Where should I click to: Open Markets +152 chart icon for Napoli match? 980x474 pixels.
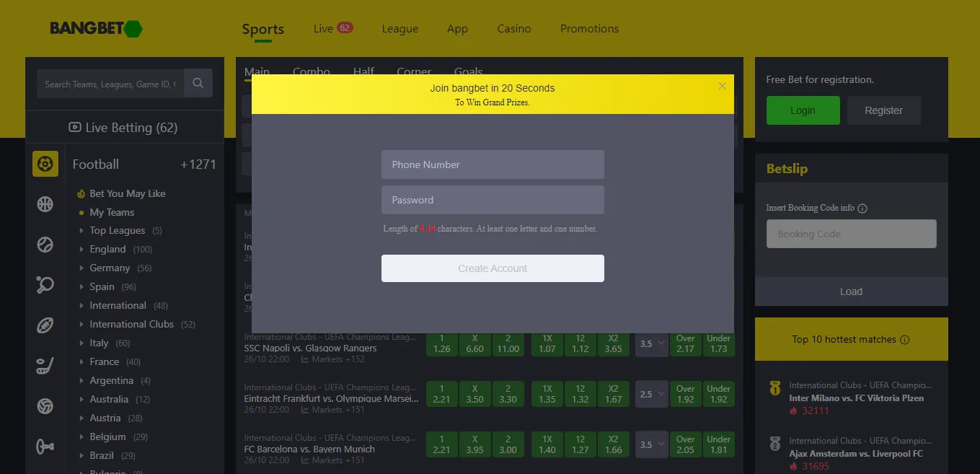[305, 359]
